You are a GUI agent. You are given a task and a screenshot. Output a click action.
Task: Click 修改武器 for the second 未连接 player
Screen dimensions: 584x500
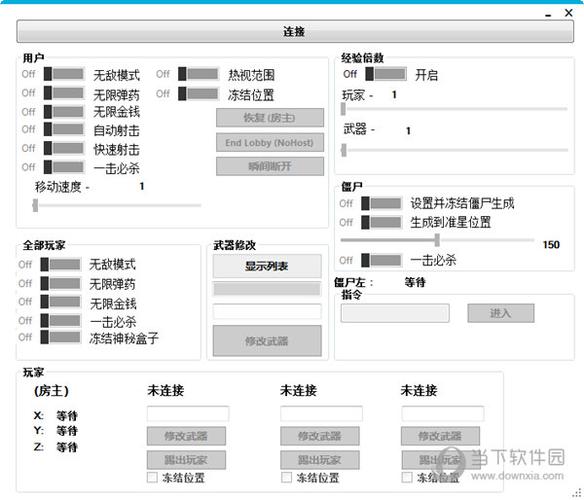(320, 436)
